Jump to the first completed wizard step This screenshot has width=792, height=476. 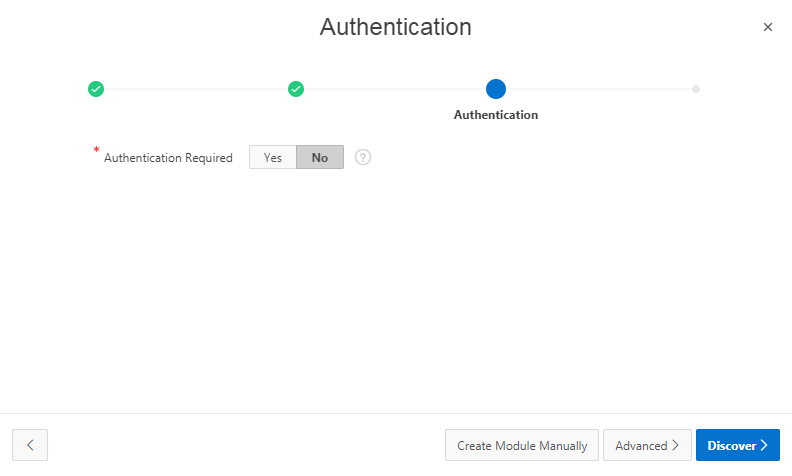coord(96,89)
